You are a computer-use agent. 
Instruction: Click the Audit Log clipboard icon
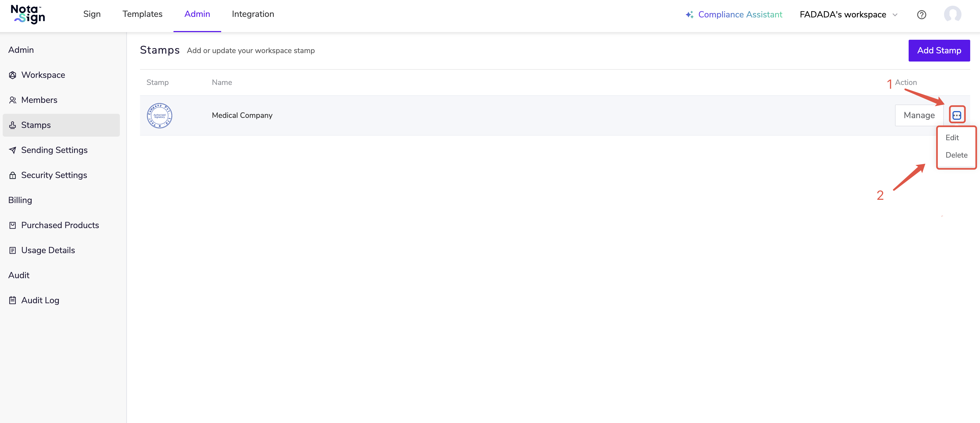pos(13,300)
